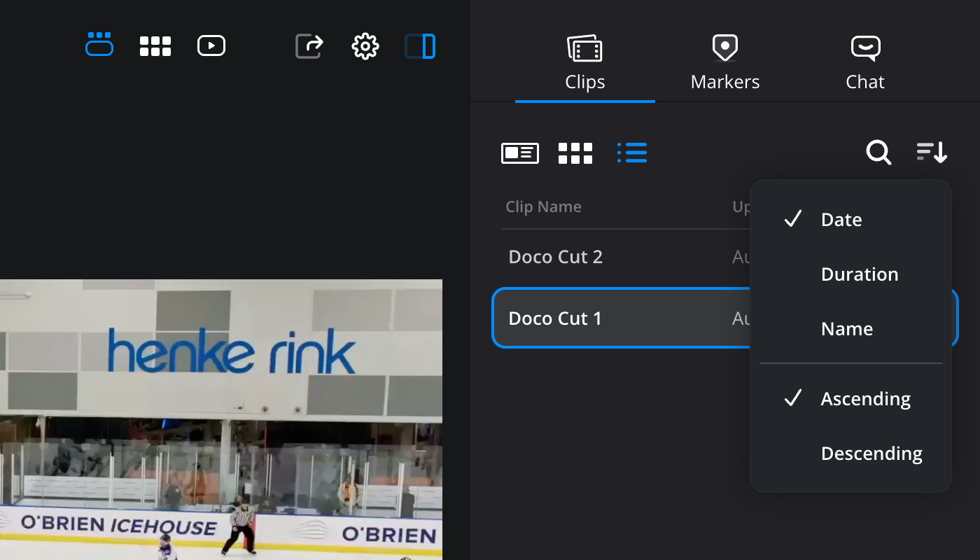Click the Clip Name column header
Viewport: 980px width, 560px height.
(544, 207)
